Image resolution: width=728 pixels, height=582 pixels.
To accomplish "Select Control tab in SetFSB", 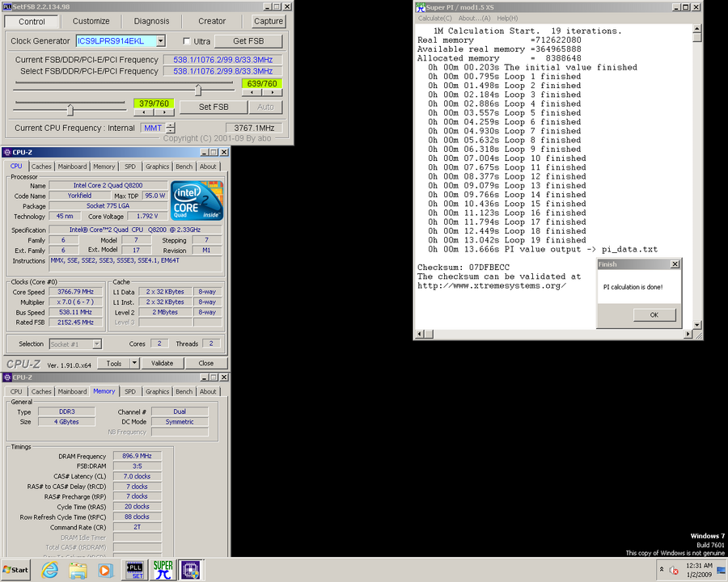I will (x=32, y=22).
